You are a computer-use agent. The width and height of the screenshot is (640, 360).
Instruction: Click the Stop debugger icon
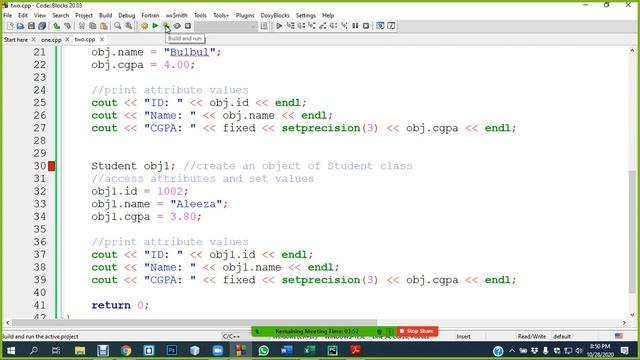pyautogui.click(x=366, y=26)
